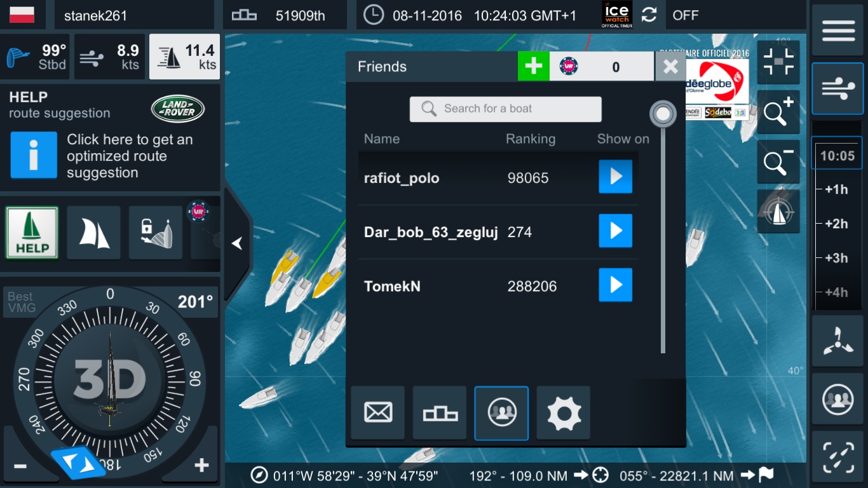Show TomekN on the map

(616, 285)
